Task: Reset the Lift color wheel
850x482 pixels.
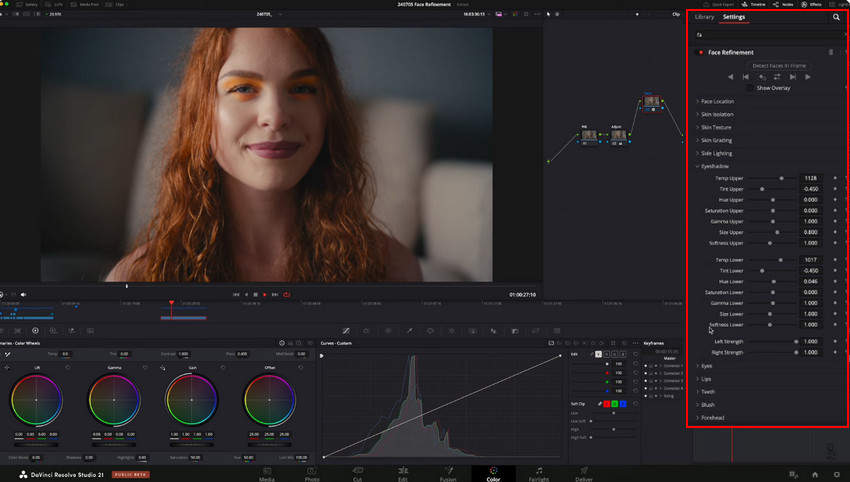Action: point(68,368)
